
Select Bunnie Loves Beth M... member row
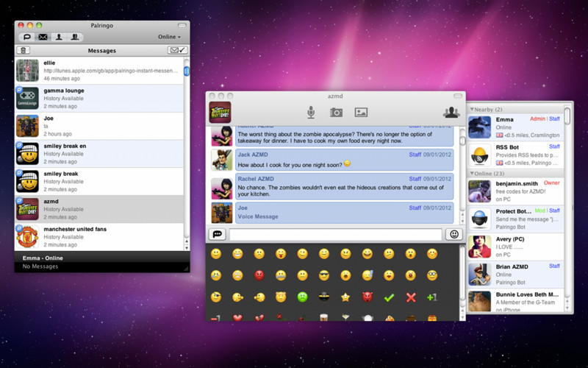click(515, 301)
